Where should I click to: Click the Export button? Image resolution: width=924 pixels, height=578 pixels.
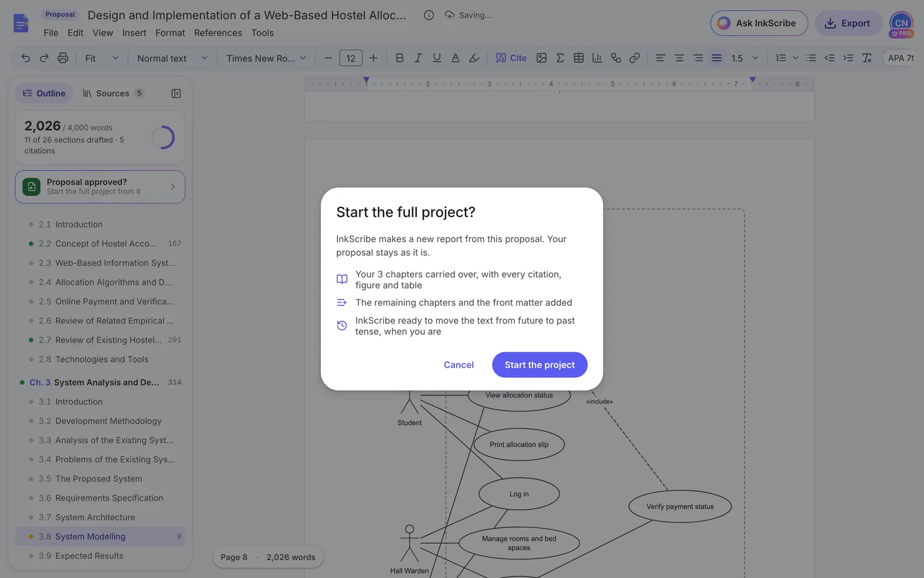(x=848, y=23)
